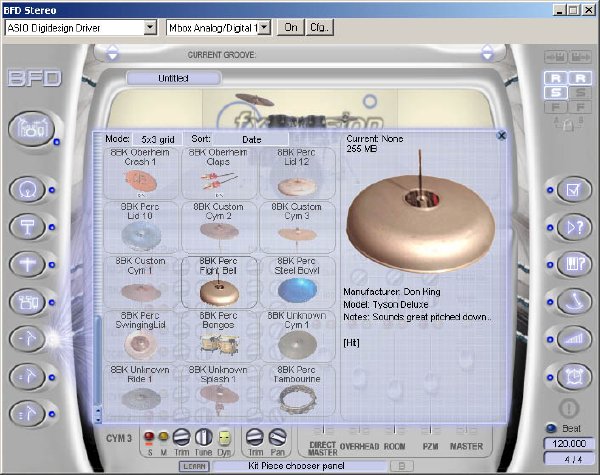Click the exclamation panic icon
This screenshot has width=600, height=475.
pyautogui.click(x=569, y=408)
